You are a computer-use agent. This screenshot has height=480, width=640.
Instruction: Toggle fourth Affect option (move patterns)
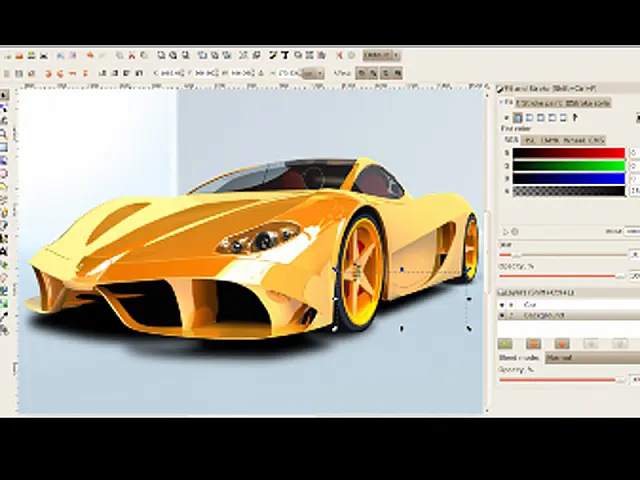point(398,73)
